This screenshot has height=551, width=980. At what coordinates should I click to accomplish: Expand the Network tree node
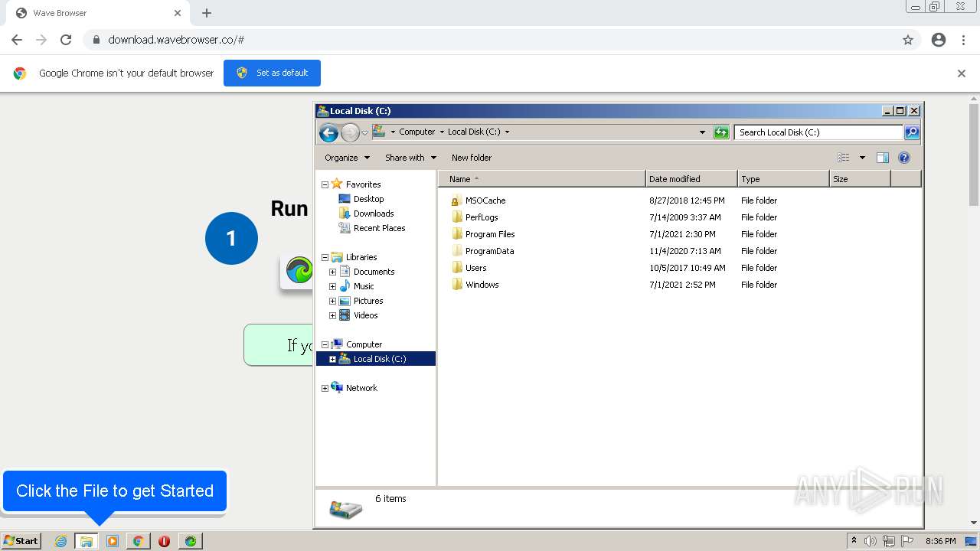point(325,388)
